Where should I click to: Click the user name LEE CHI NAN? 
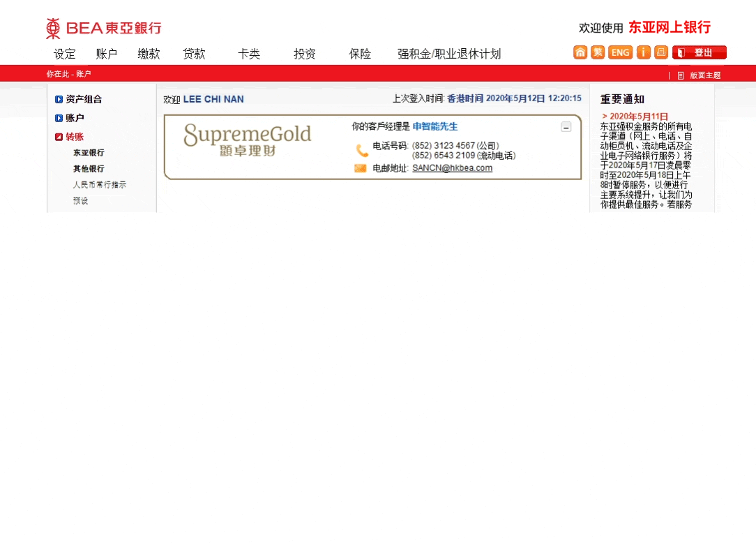[x=213, y=99]
